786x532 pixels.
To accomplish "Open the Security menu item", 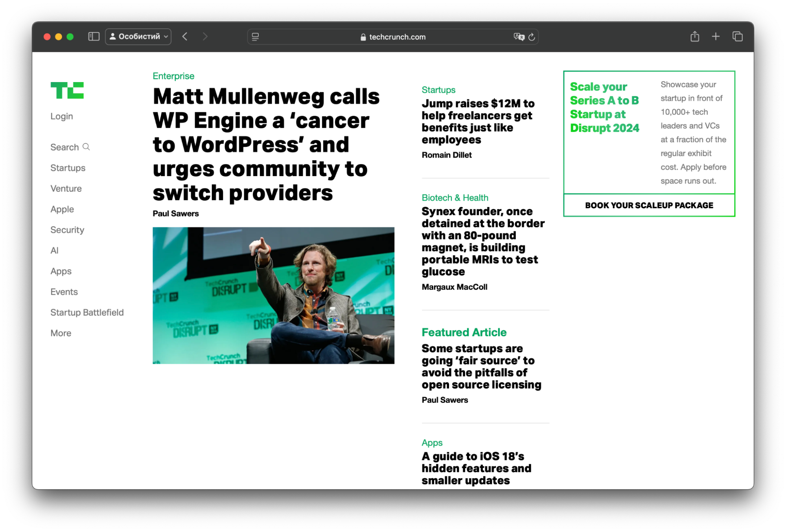I will (x=67, y=230).
